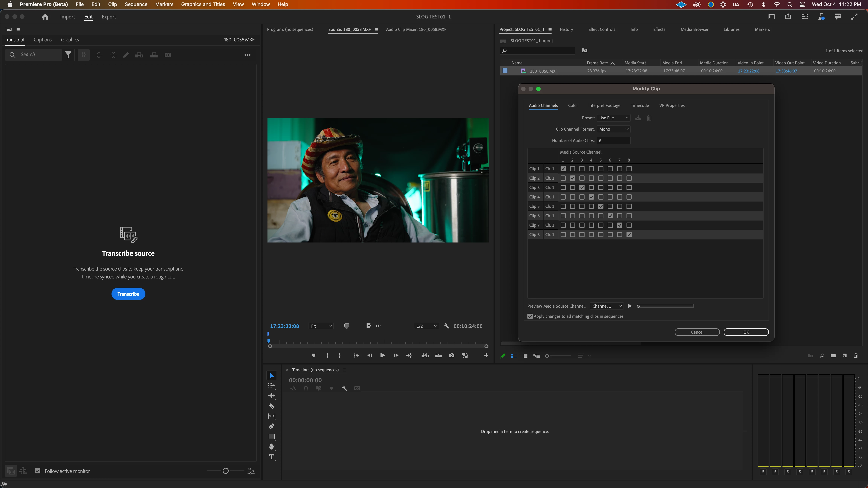The width and height of the screenshot is (868, 488).
Task: Click the New Bin folder icon
Action: (x=833, y=356)
